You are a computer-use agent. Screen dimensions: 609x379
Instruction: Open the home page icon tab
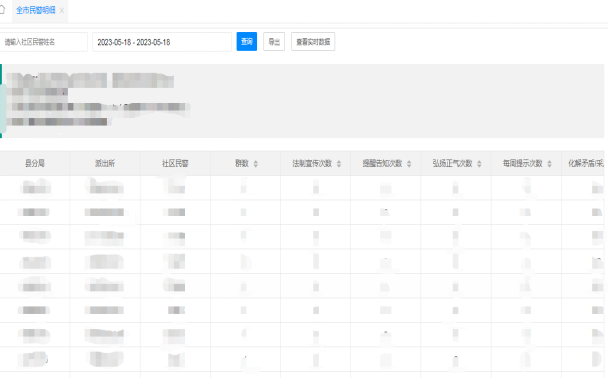(2, 9)
